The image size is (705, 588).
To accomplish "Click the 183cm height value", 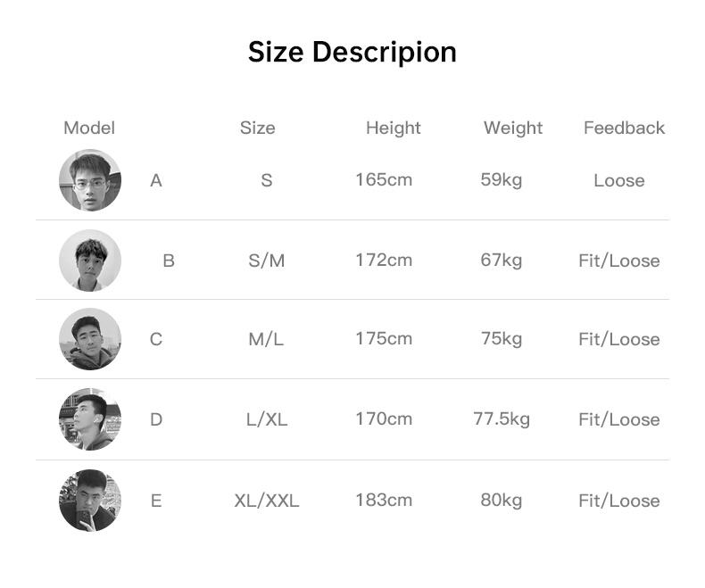I will point(384,500).
